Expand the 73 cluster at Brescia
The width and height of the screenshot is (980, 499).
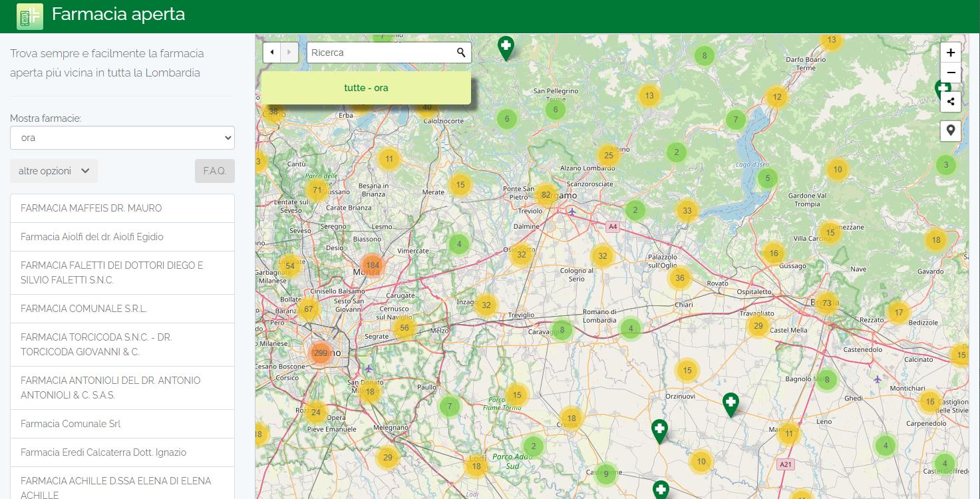click(x=826, y=303)
